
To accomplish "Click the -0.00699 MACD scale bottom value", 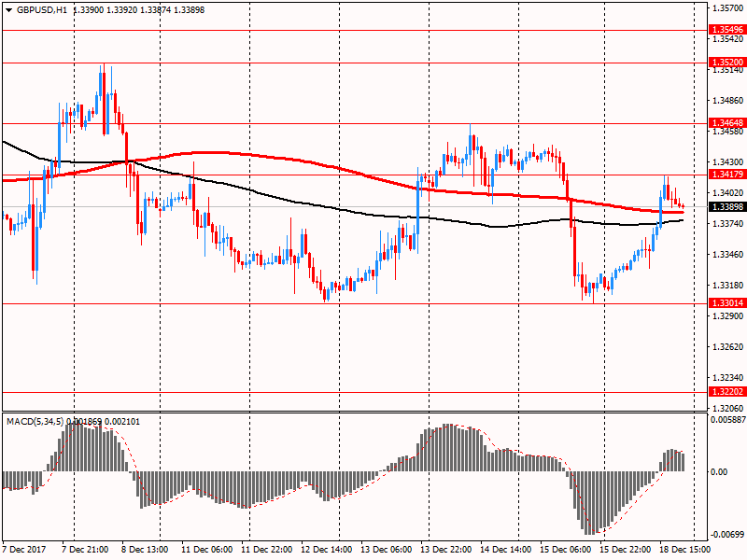I will pos(727,534).
